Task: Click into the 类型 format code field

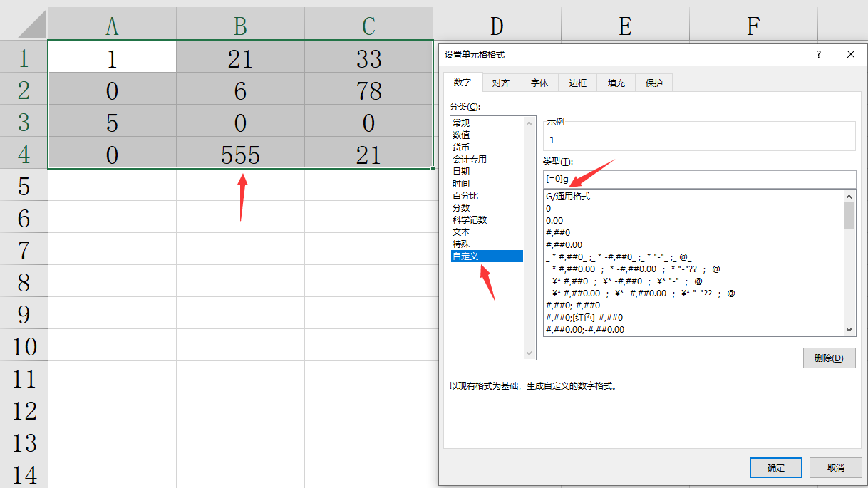Action: click(698, 179)
